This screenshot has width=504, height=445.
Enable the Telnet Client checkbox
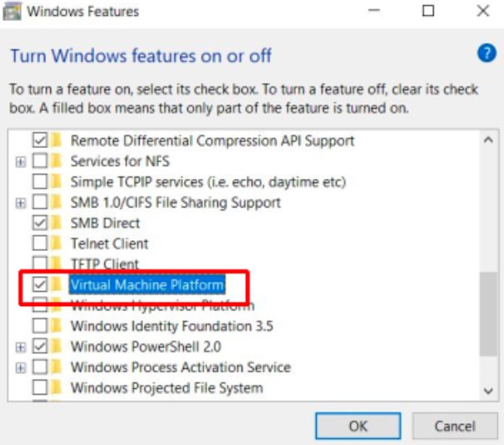click(x=39, y=243)
